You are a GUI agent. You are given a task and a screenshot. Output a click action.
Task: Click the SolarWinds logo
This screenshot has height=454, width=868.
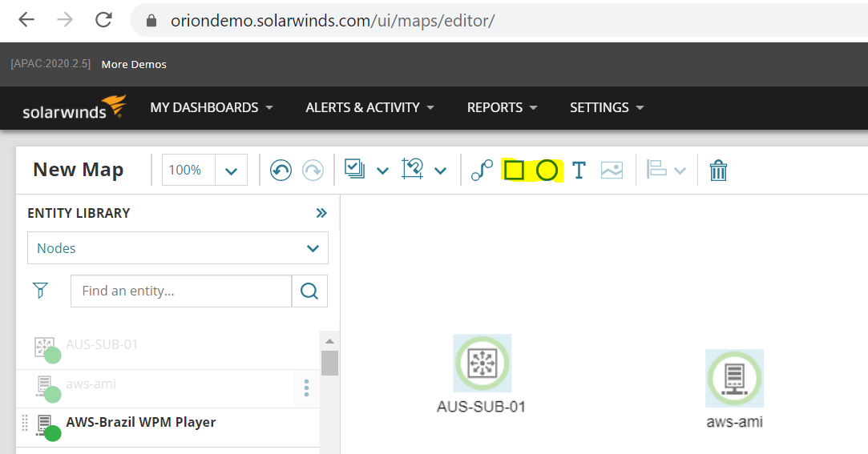tap(75, 107)
